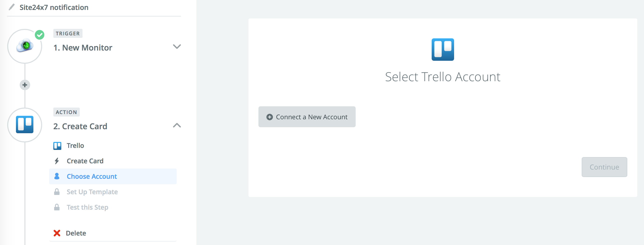The image size is (644, 245).
Task: Click the Continue button
Action: pos(604,167)
